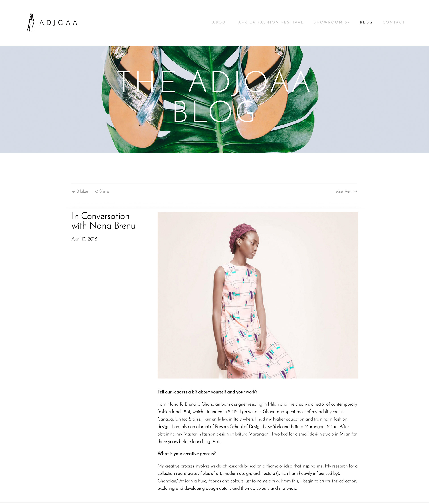Click the Share text button

(104, 191)
